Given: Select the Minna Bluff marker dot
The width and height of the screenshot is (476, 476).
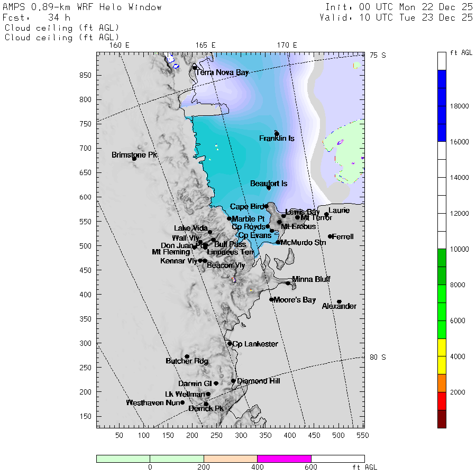Looking at the screenshot, I should 288,283.
